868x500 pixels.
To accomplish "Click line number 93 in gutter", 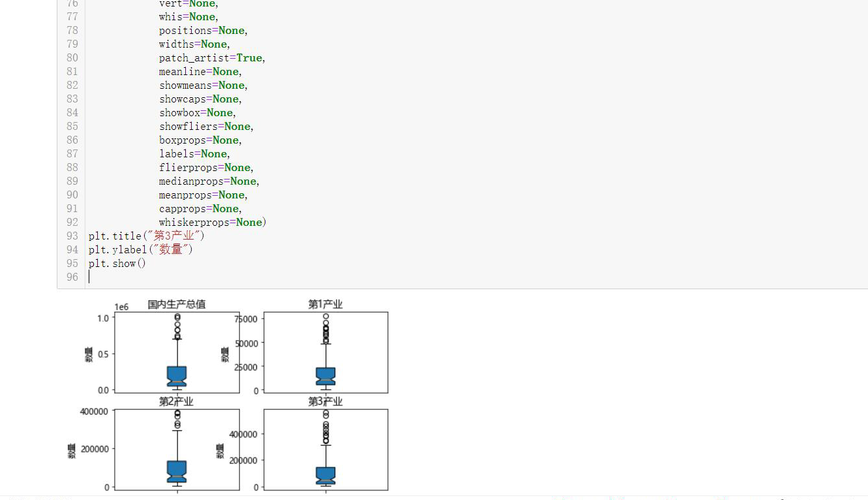I will coord(72,236).
